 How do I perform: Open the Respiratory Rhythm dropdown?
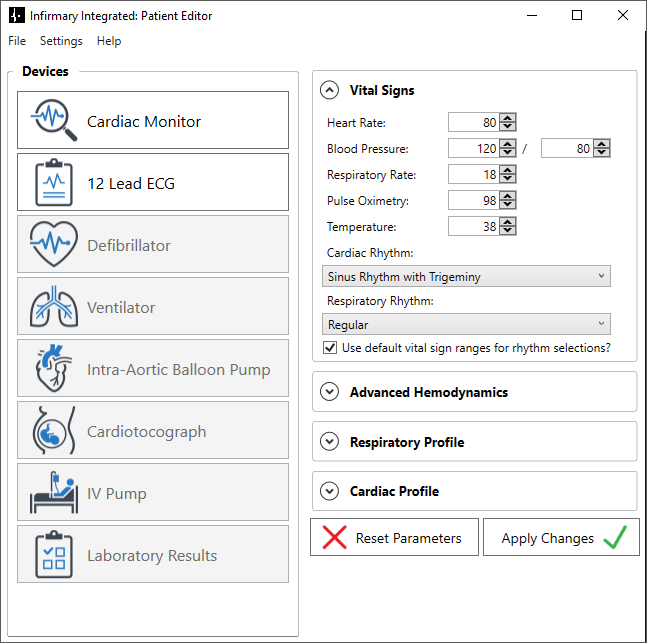[x=466, y=324]
